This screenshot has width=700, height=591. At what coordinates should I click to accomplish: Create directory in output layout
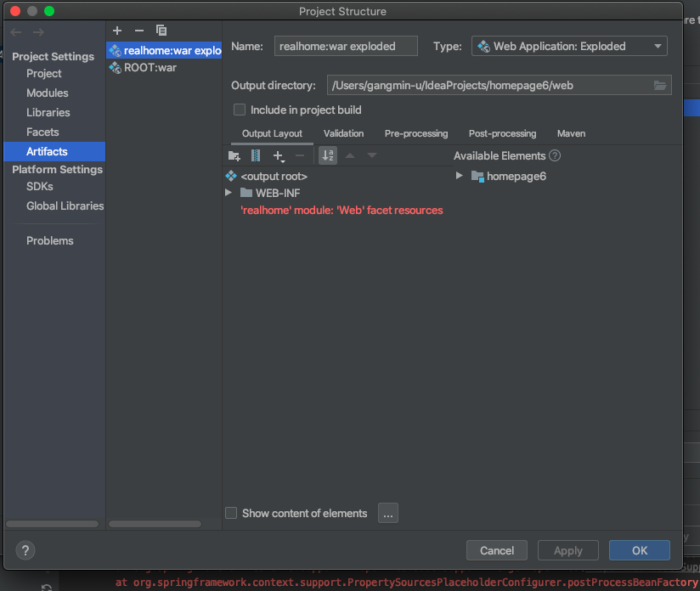234,155
